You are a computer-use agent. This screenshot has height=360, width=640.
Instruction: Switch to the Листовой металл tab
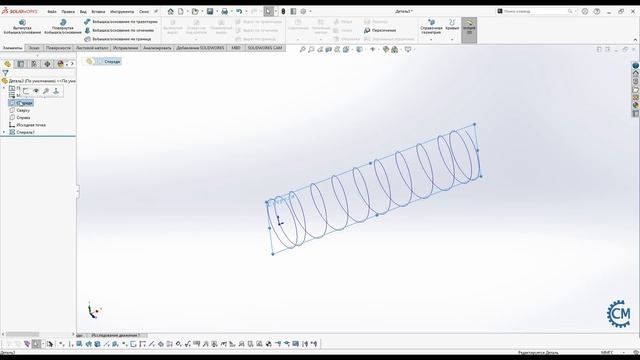pyautogui.click(x=92, y=48)
